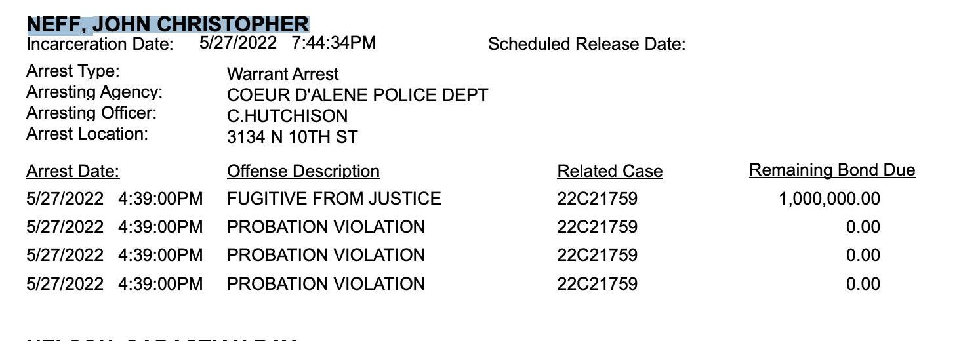Click the first PROBATION VIOLATION entry
The image size is (980, 341).
(326, 227)
